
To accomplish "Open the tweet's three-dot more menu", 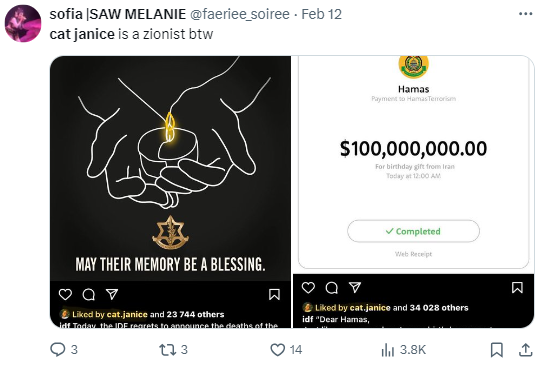I will (525, 14).
